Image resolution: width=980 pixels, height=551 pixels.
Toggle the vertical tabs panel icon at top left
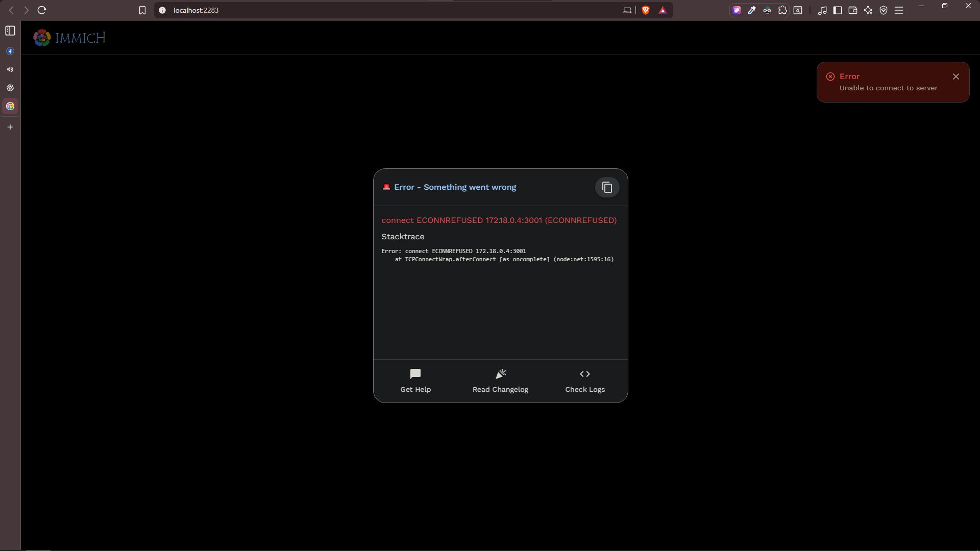tap(10, 31)
